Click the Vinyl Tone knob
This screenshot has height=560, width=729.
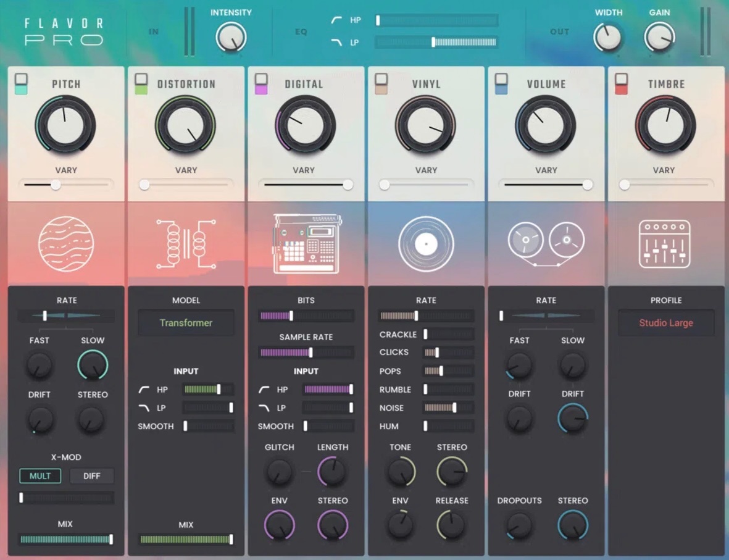[401, 471]
